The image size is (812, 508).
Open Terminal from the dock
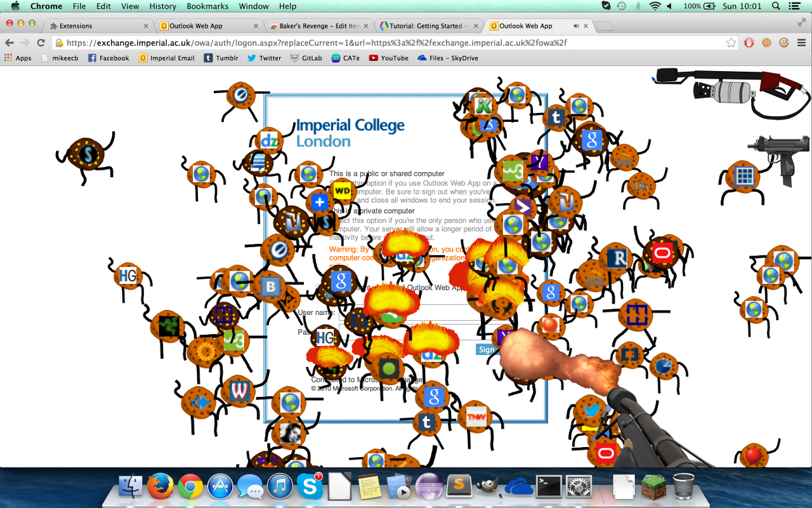(549, 487)
